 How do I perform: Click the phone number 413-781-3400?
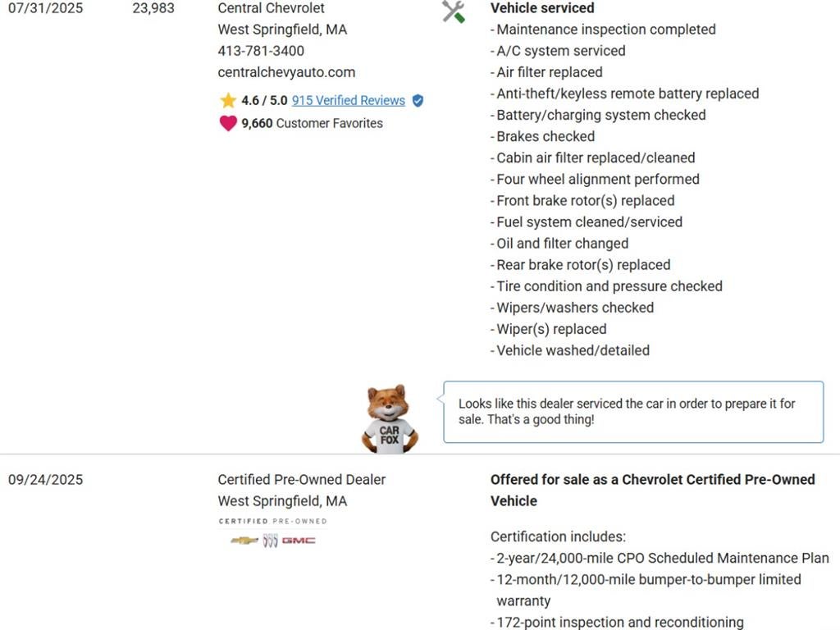pyautogui.click(x=261, y=51)
